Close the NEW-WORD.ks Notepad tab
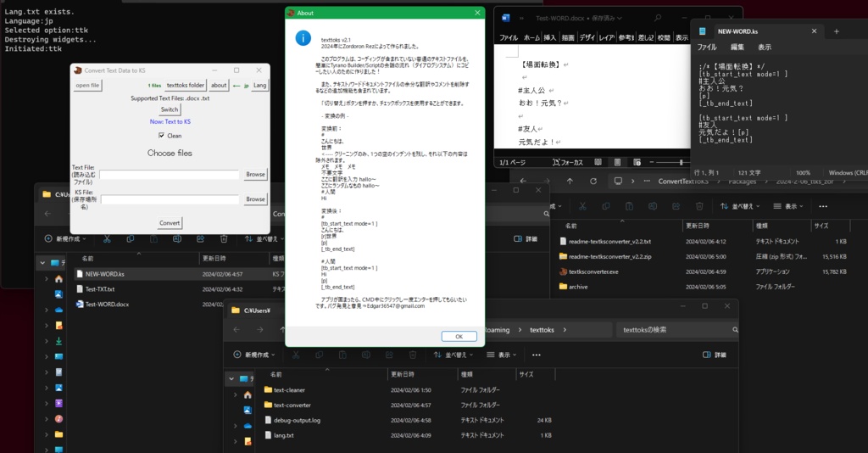 click(x=814, y=31)
